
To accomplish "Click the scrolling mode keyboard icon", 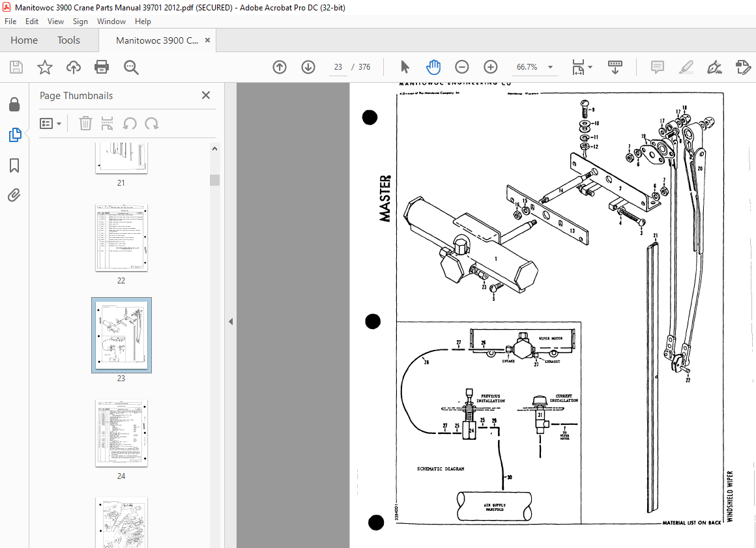I will pos(615,67).
